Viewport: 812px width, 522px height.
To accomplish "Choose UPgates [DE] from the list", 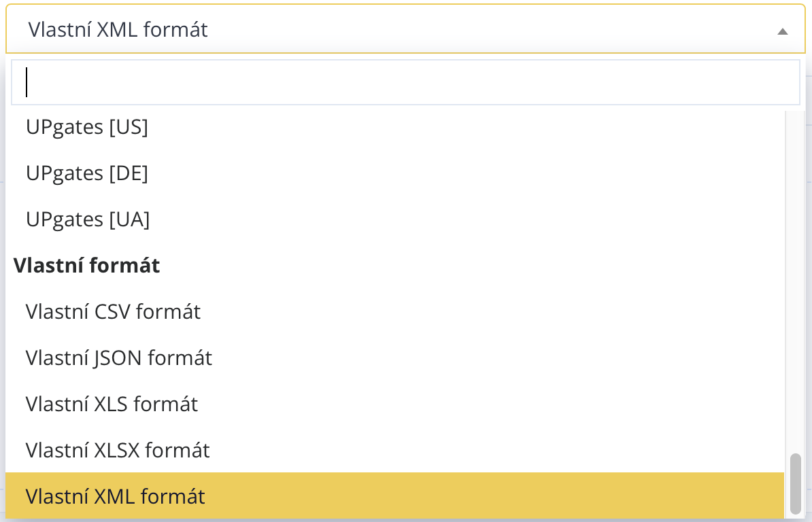I will coord(87,173).
